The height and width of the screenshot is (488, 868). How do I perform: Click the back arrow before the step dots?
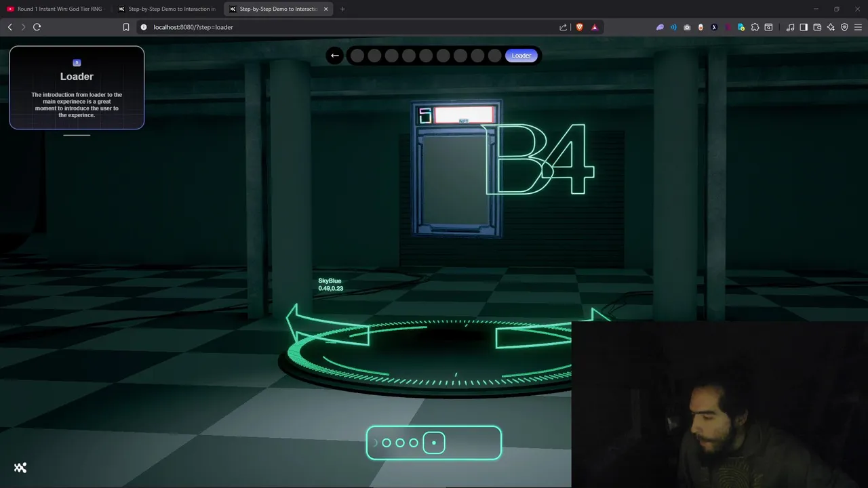tap(334, 56)
